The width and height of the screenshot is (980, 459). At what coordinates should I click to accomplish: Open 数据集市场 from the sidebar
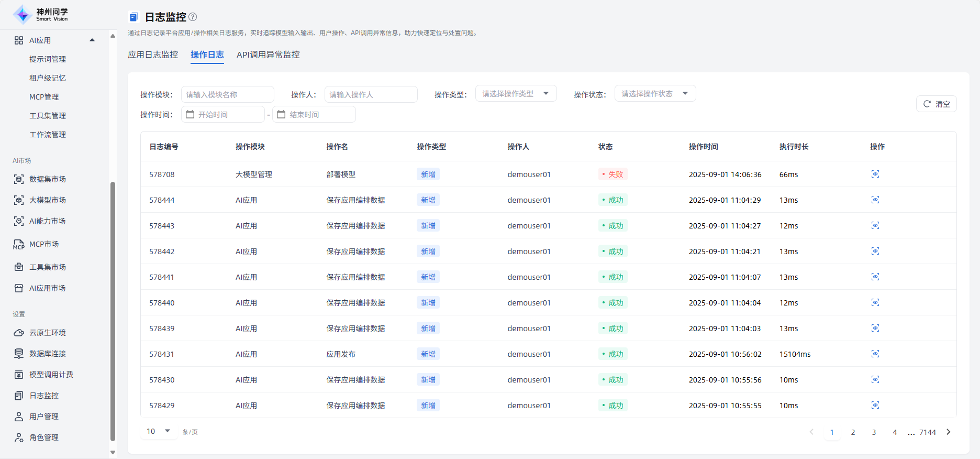coord(47,179)
